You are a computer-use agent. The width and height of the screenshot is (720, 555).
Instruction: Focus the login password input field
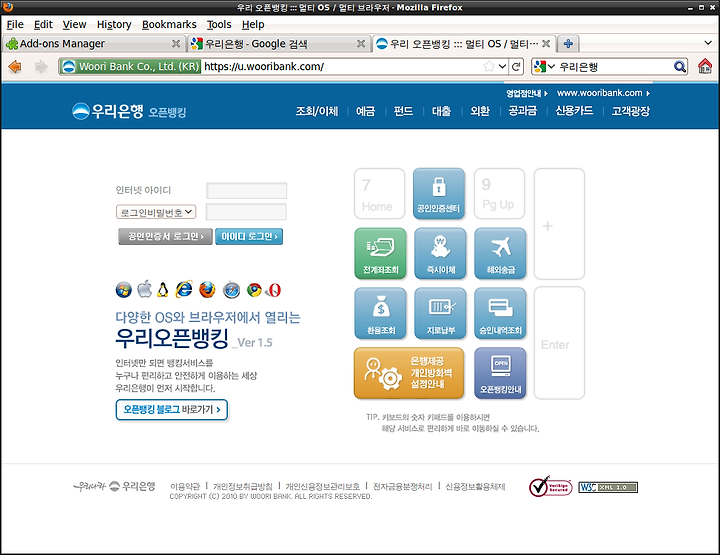coord(246,212)
